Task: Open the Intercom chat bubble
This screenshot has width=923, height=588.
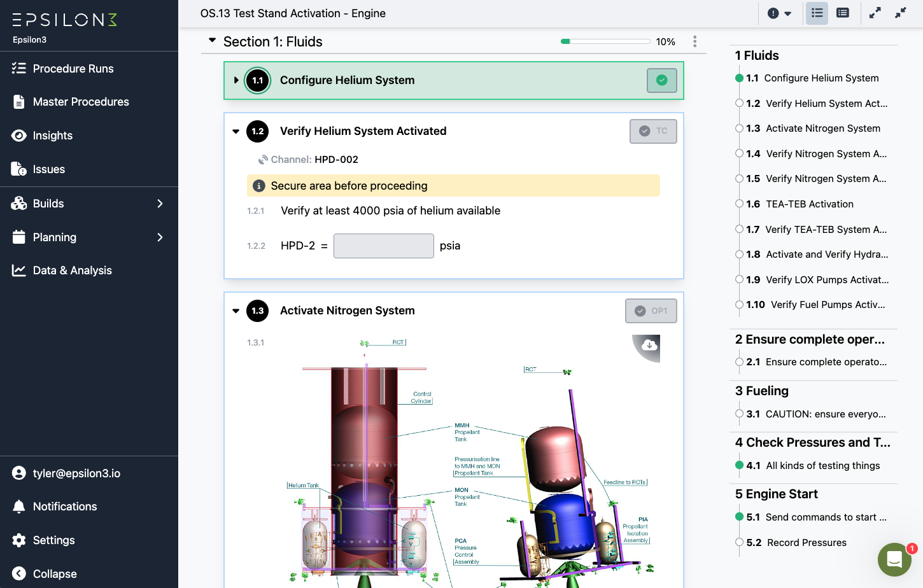Action: [894, 560]
